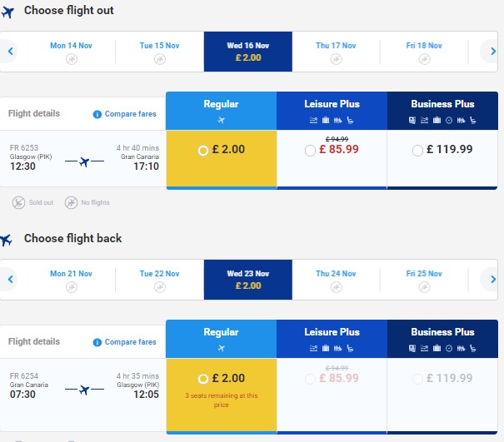Show later return dates with right chevron

click(x=493, y=279)
